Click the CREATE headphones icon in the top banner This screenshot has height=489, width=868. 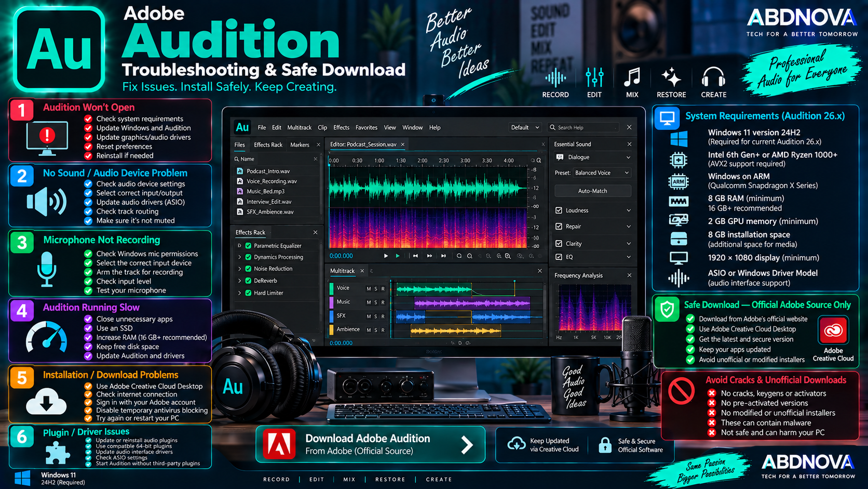(713, 78)
